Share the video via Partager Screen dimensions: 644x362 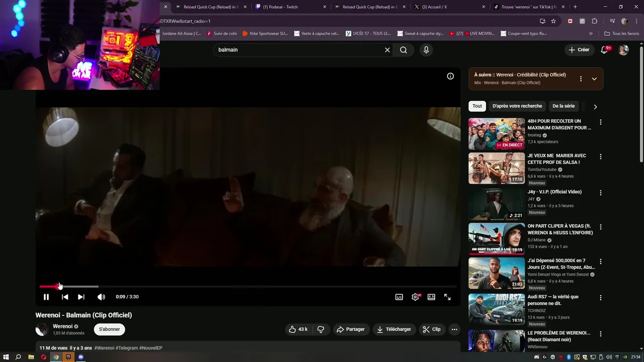tap(351, 329)
